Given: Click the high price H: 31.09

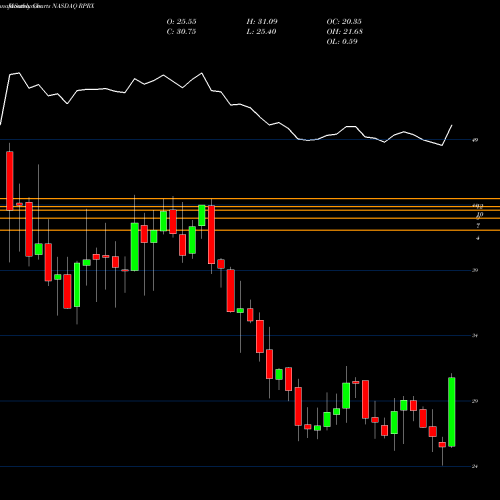Looking at the screenshot, I should pos(262,22).
